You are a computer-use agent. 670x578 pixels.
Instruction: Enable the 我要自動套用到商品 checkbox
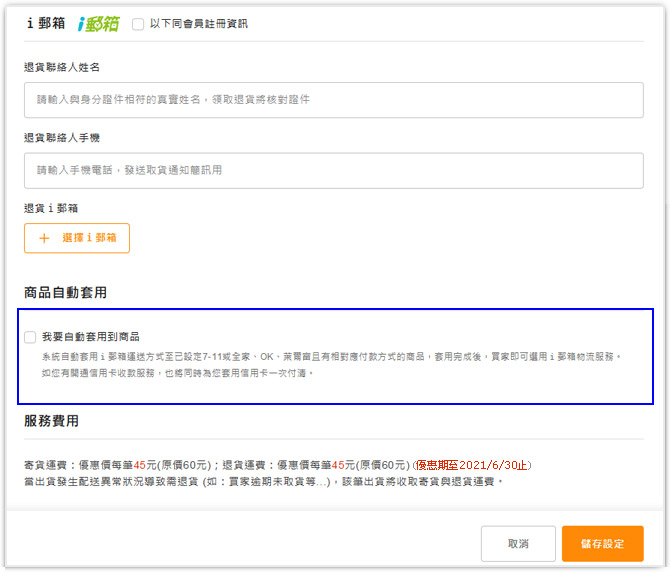click(x=31, y=337)
